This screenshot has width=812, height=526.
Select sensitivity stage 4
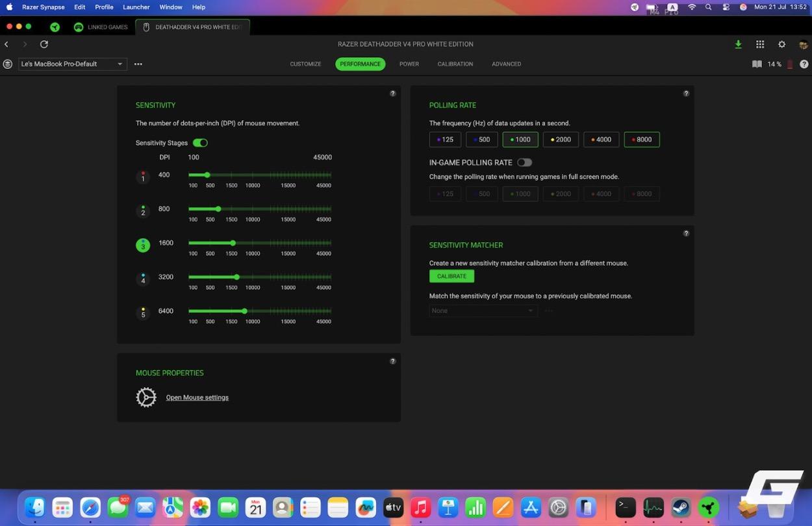143,279
